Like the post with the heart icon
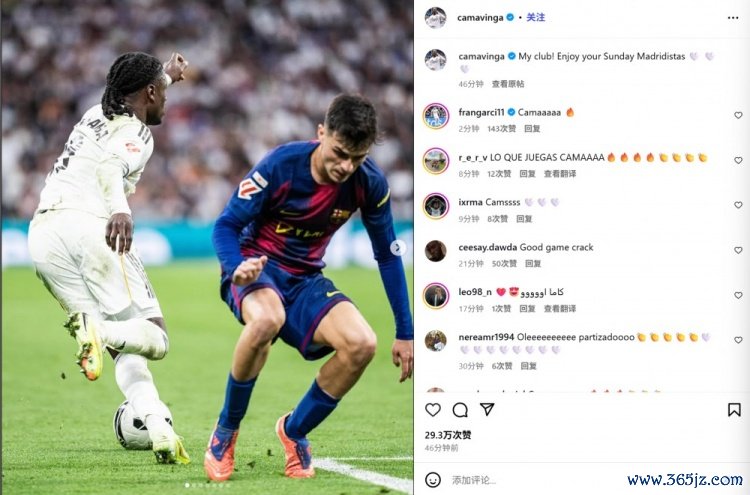The image size is (750, 495). pyautogui.click(x=432, y=410)
